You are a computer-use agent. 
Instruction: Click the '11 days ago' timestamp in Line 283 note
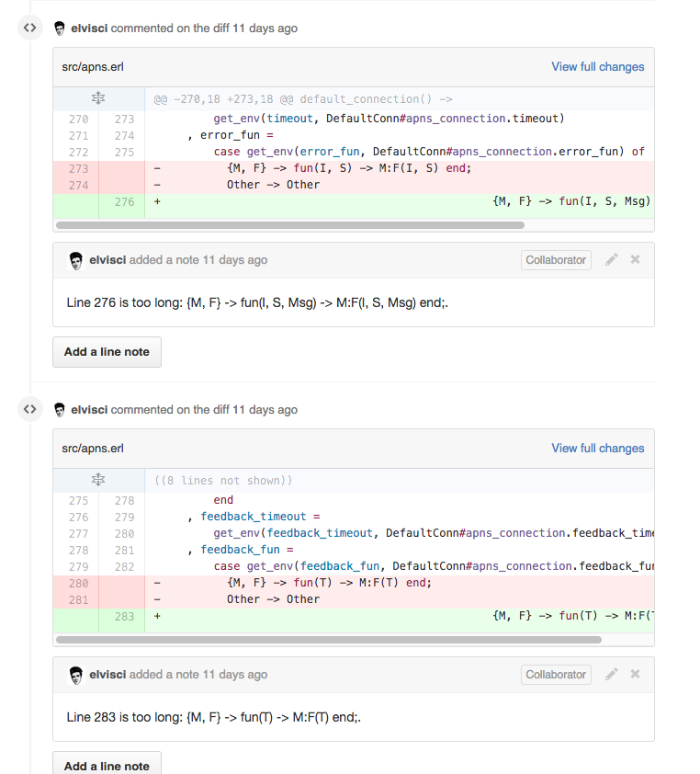[235, 675]
